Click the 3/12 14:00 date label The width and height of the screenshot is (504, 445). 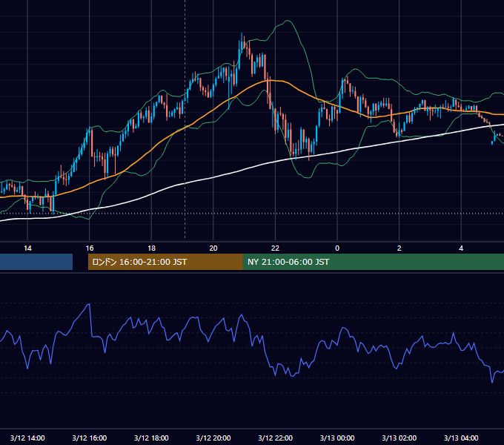coord(27,438)
